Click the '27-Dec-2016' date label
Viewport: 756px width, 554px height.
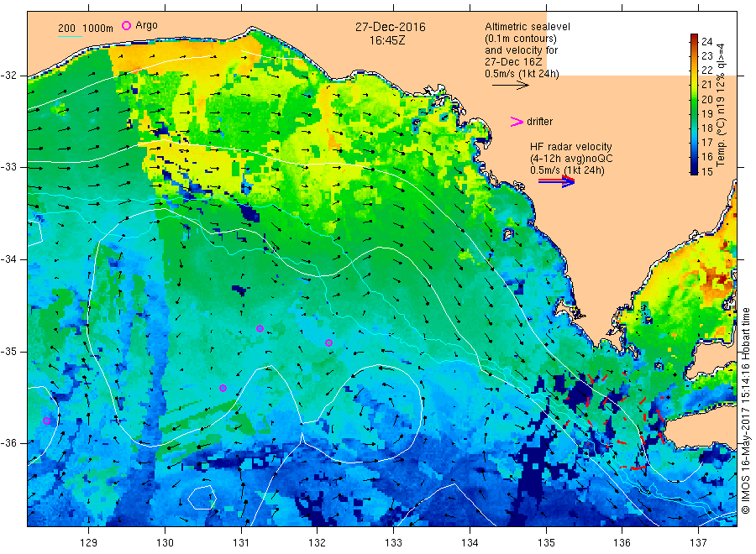(391, 27)
